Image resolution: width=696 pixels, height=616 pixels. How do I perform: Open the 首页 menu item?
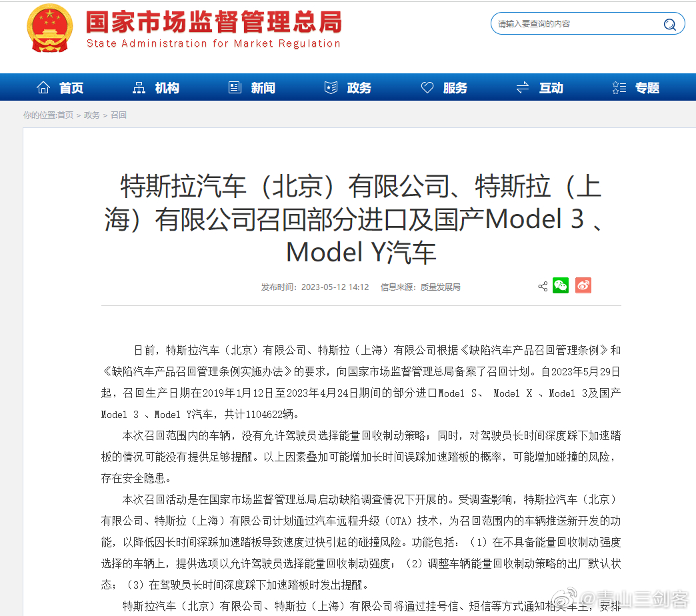[71, 88]
